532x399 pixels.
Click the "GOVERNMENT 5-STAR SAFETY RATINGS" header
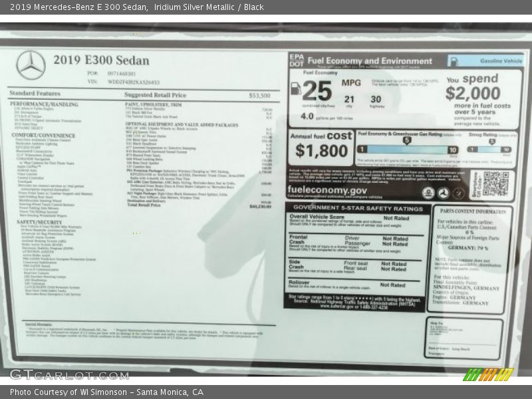(358, 208)
